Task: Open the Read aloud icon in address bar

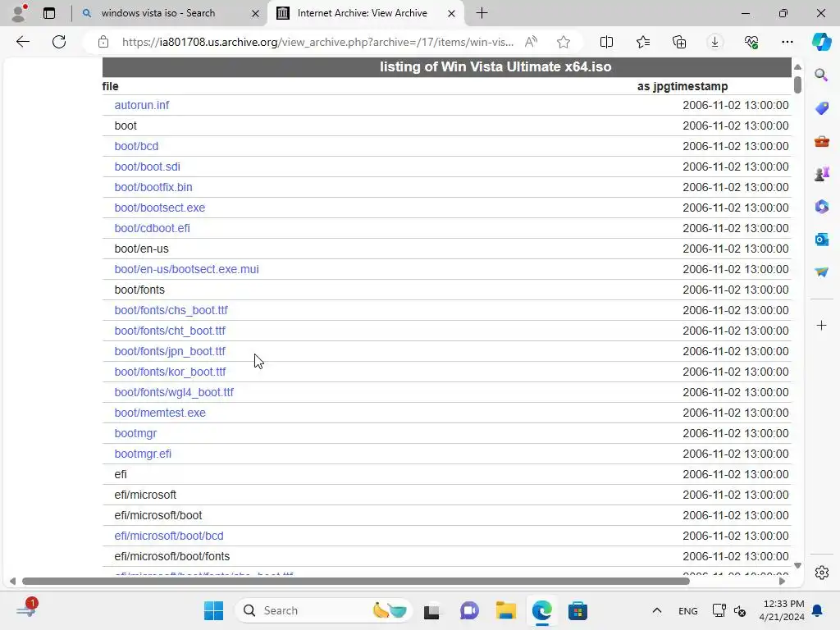Action: (531, 42)
